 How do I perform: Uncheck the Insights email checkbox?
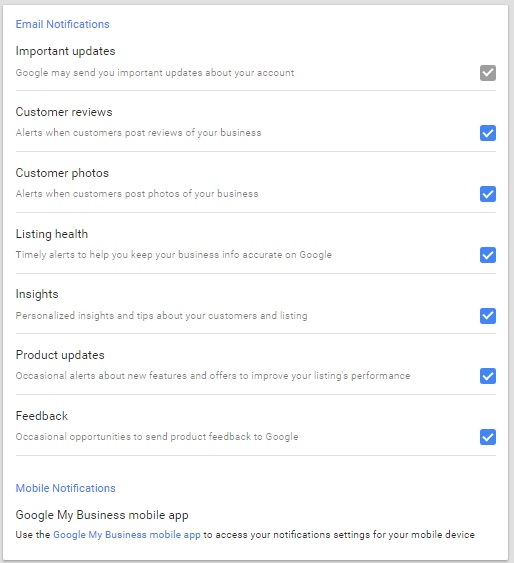pos(488,316)
